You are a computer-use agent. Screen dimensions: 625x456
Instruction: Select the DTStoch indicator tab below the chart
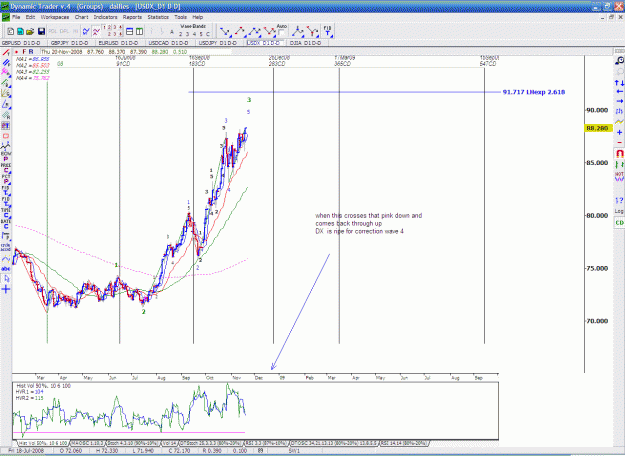tap(210, 443)
